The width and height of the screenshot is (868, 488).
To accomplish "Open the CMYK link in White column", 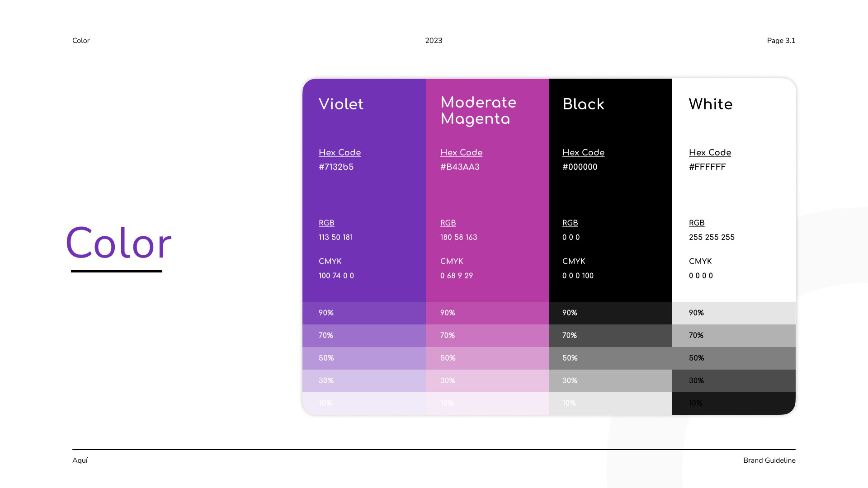I will coord(700,261).
